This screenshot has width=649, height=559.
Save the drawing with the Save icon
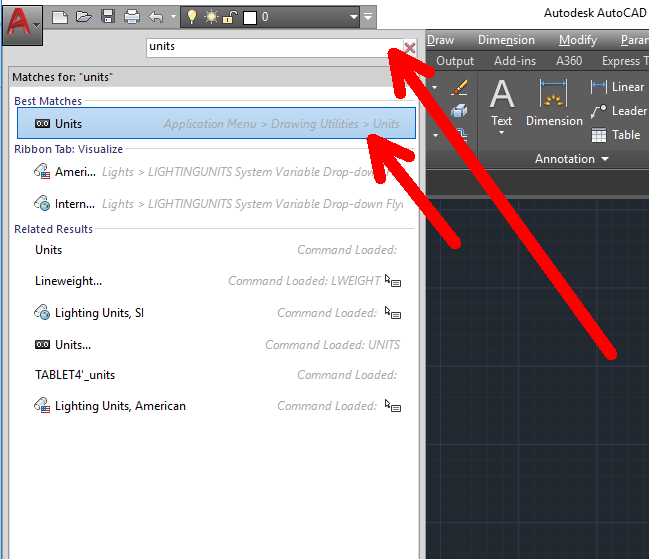108,17
